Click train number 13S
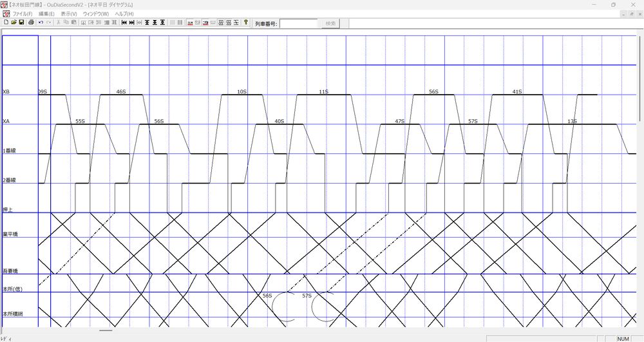Image resolution: width=644 pixels, height=342 pixels. point(572,122)
